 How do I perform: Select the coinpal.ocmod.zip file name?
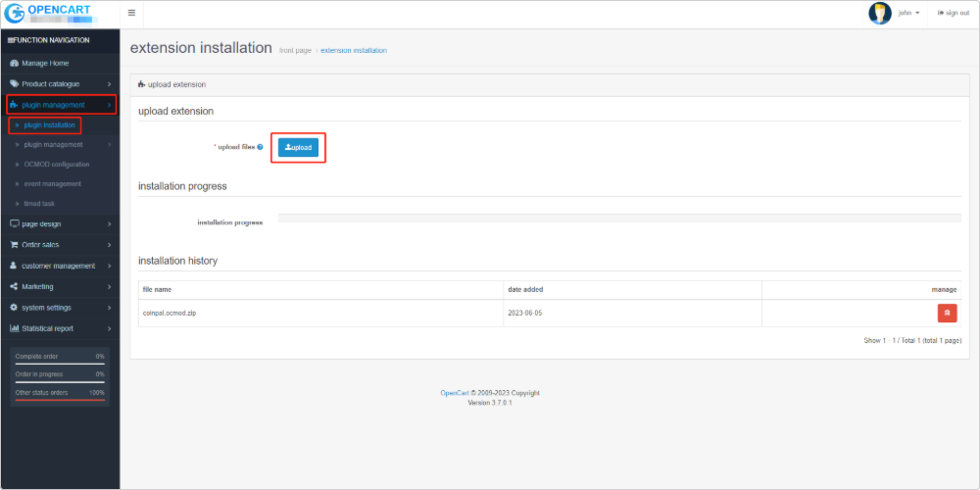(x=170, y=314)
